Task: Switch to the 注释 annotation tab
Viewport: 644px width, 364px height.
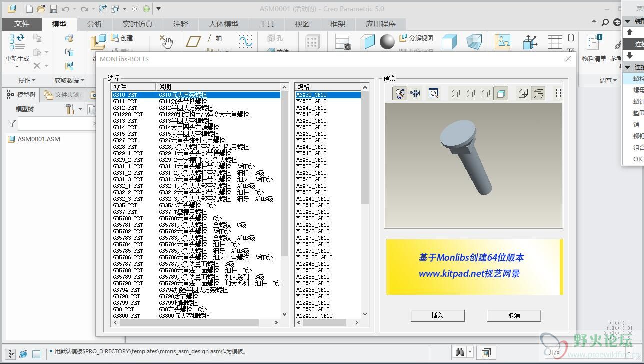Action: 181,24
